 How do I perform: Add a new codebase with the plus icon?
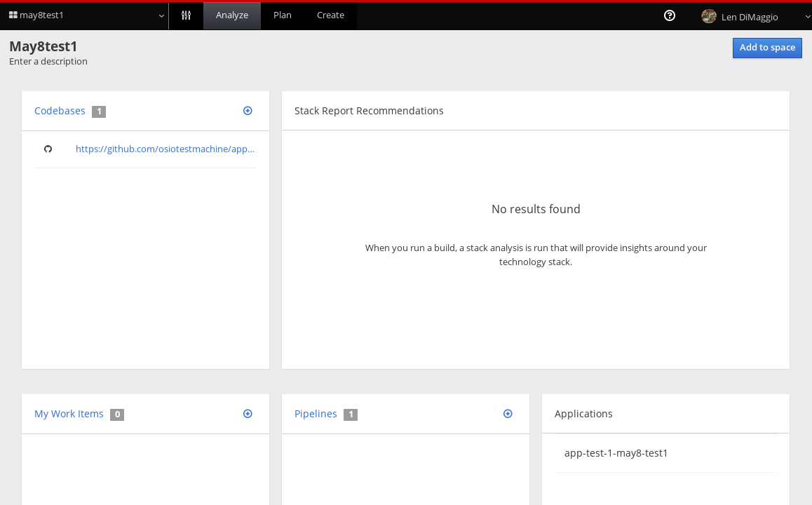tap(248, 110)
